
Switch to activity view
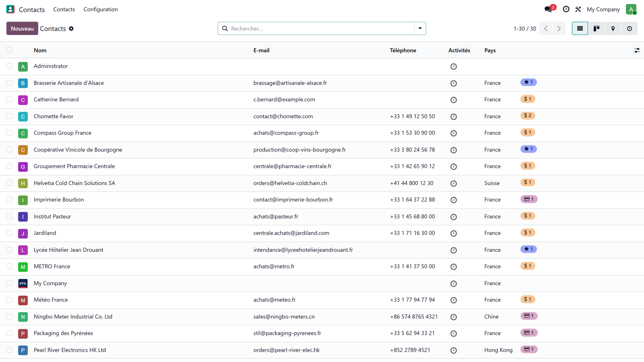coord(630,29)
